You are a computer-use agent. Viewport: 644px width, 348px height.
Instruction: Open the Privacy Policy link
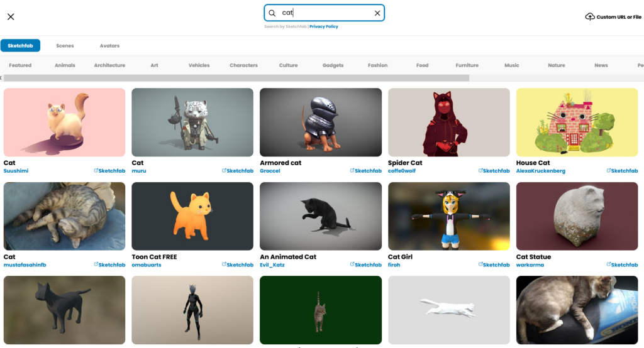pyautogui.click(x=324, y=26)
